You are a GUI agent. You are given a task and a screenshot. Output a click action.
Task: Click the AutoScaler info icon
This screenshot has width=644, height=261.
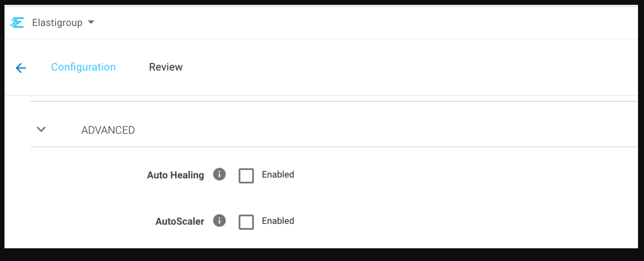click(x=219, y=221)
